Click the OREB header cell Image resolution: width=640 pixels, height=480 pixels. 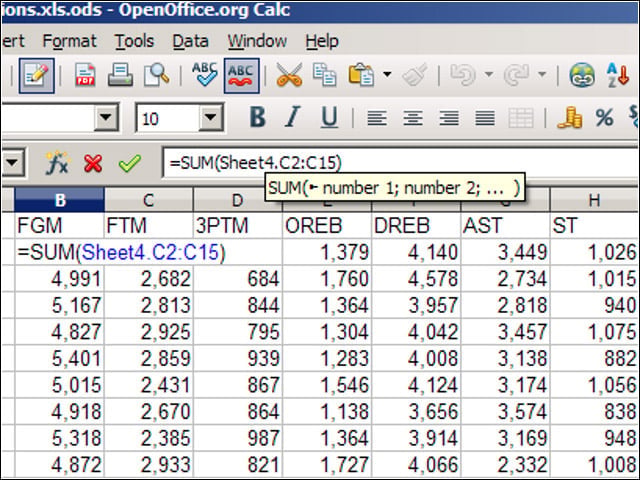coord(327,225)
